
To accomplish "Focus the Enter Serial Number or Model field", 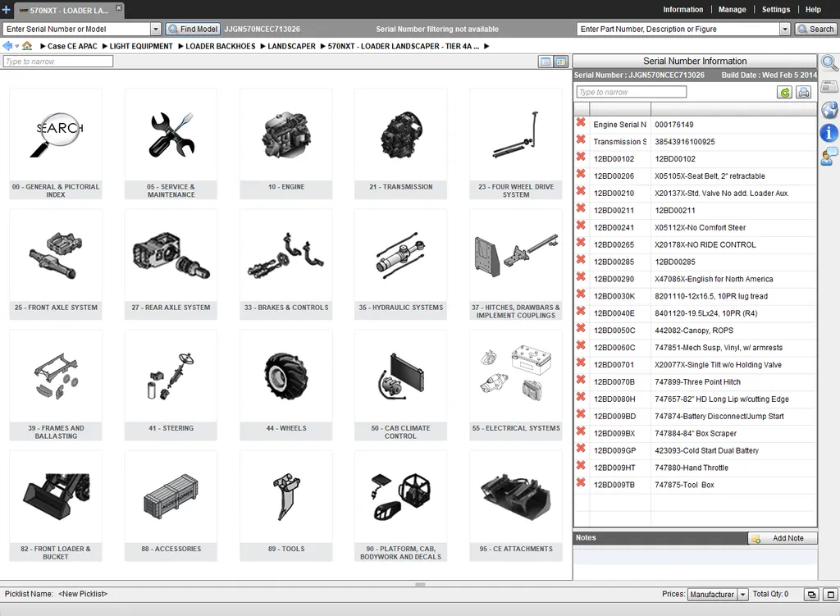I will click(x=77, y=29).
